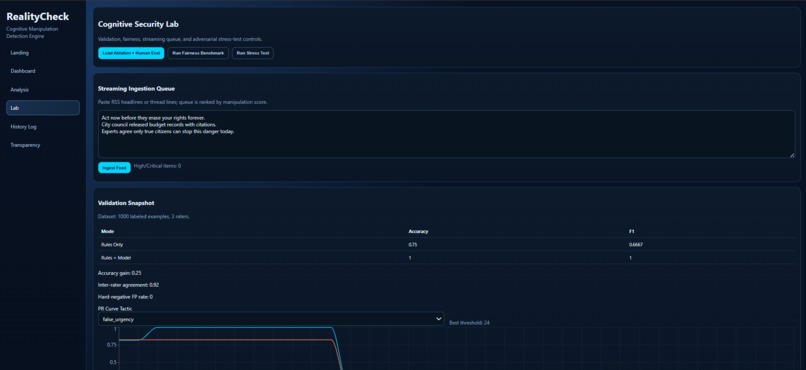Start the Run Stress Test button
This screenshot has height=370, width=806.
253,53
